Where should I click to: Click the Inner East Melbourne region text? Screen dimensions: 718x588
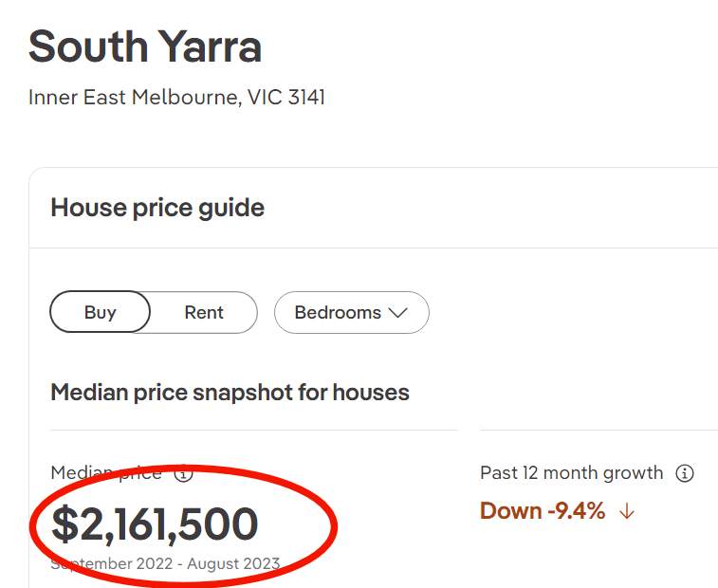tap(133, 98)
